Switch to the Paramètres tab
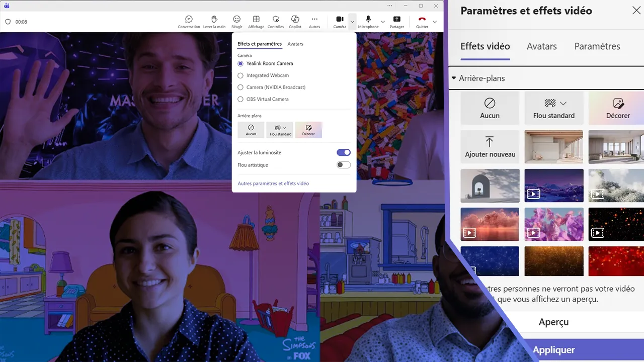 597,46
